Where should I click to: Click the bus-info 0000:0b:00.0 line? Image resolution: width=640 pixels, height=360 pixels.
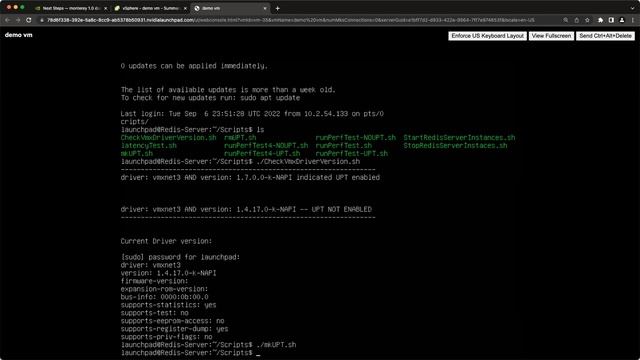tap(164, 297)
